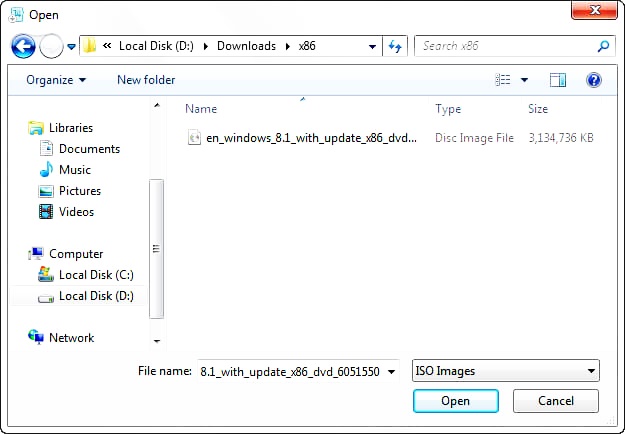
Task: Click the Libraries folder icon
Action: (36, 128)
